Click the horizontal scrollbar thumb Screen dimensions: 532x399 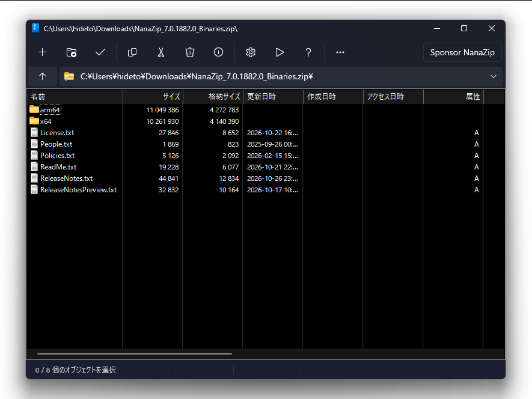[135, 354]
